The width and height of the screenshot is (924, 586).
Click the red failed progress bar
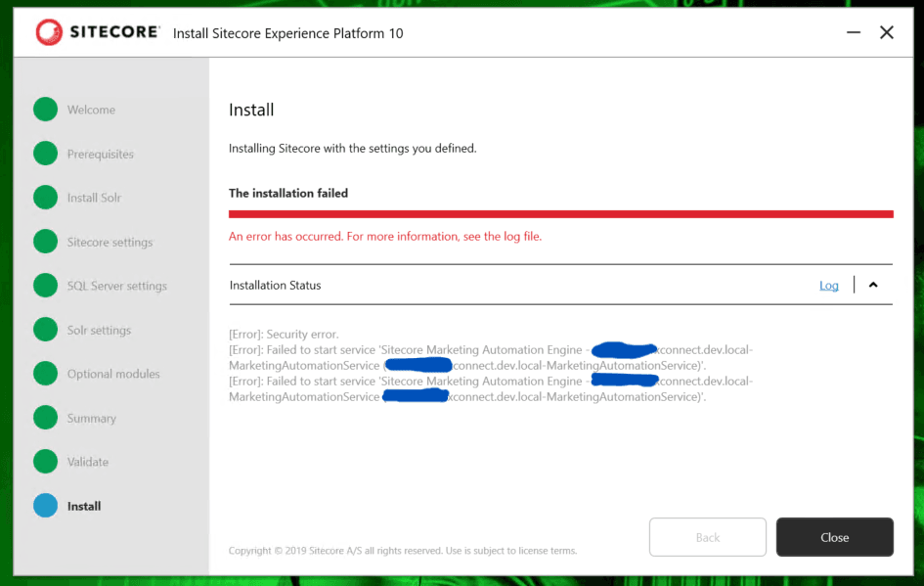[561, 214]
